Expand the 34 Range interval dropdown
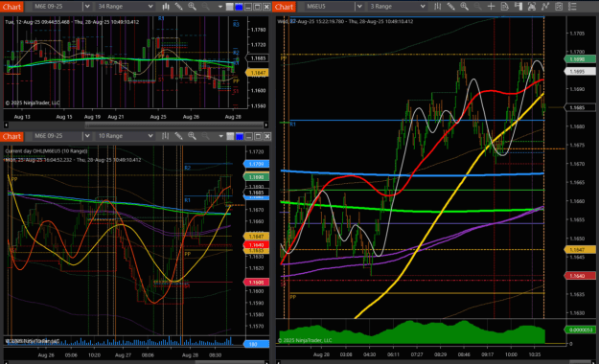 [150, 7]
